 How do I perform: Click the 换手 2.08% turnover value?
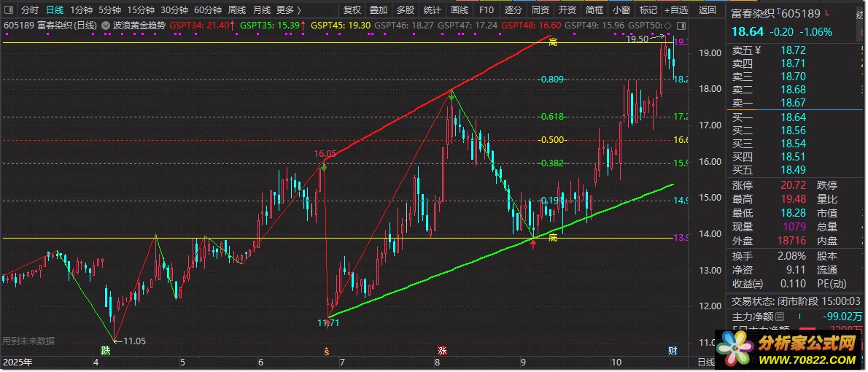point(791,256)
